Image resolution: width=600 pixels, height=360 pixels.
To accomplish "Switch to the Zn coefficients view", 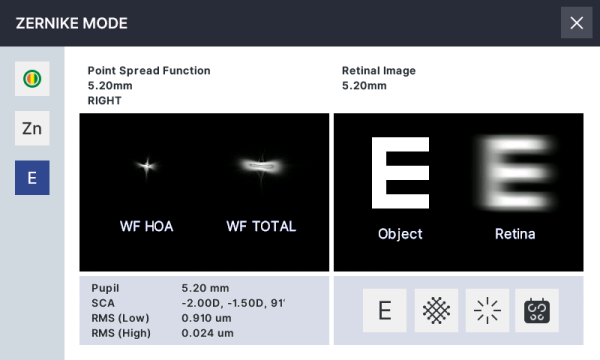I will (32, 128).
